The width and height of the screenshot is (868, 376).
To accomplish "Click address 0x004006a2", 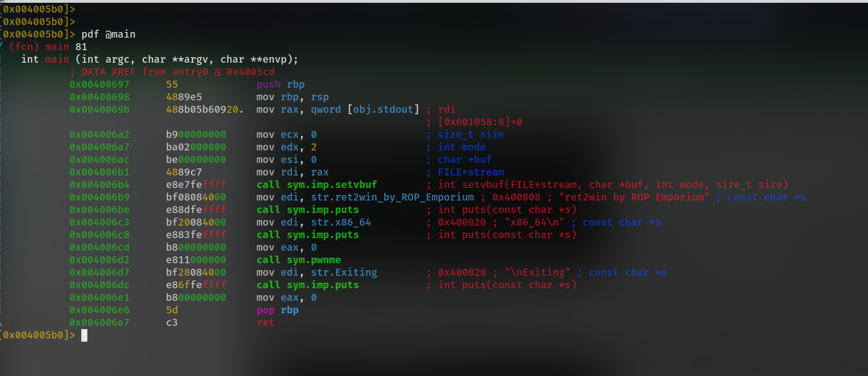I will pyautogui.click(x=99, y=135).
